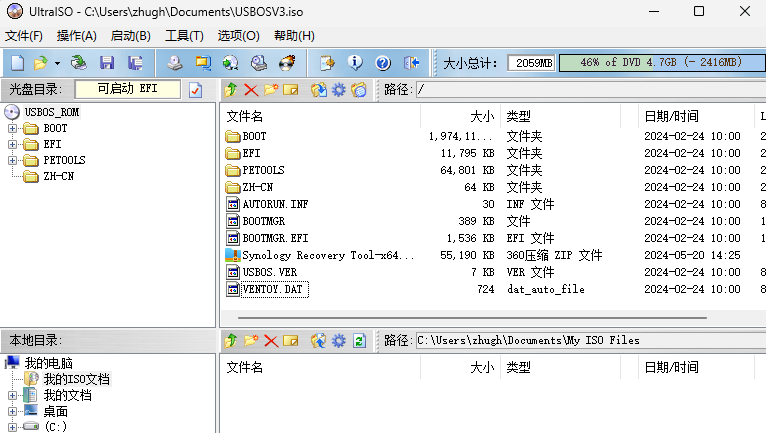Open the 选项(O) menu
766x433 pixels.
coord(238,36)
